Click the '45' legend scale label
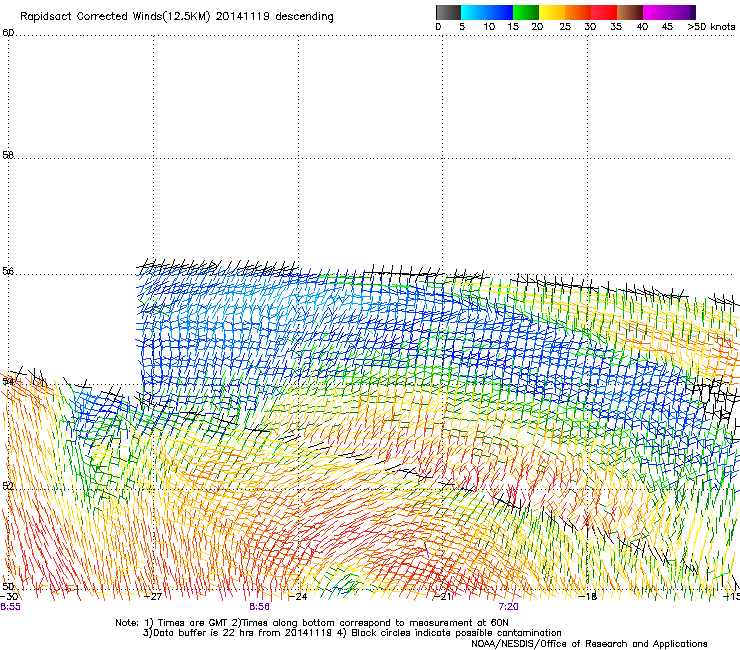The image size is (740, 650). point(667,27)
